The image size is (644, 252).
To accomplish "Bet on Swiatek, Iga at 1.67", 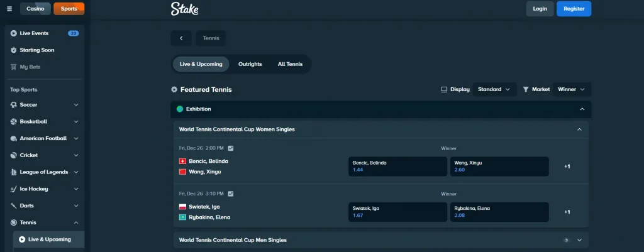I will [x=397, y=212].
